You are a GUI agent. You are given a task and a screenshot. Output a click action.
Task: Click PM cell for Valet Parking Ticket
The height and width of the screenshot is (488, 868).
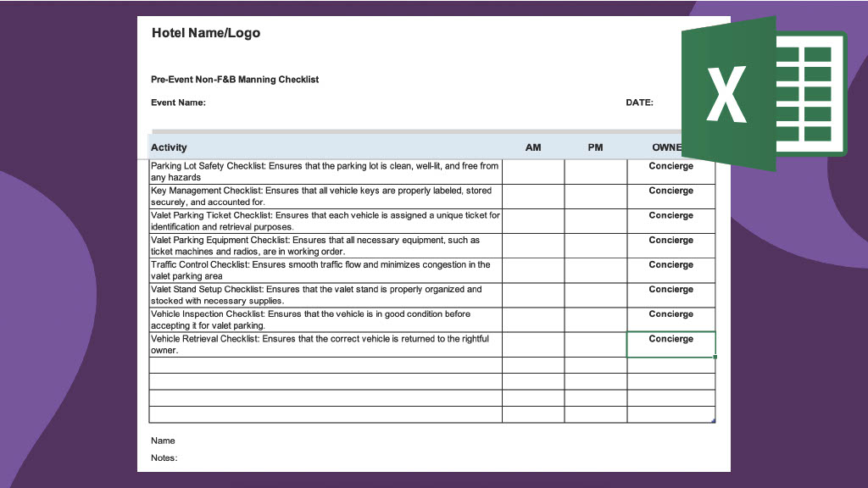pos(596,221)
